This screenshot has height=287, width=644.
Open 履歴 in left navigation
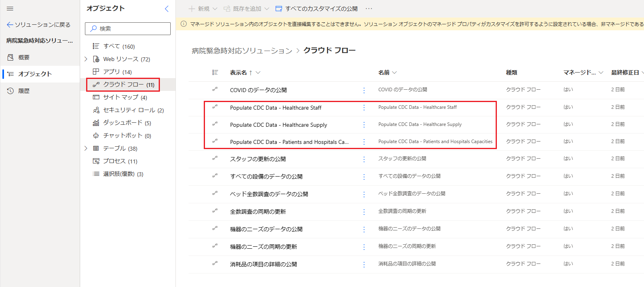[24, 91]
